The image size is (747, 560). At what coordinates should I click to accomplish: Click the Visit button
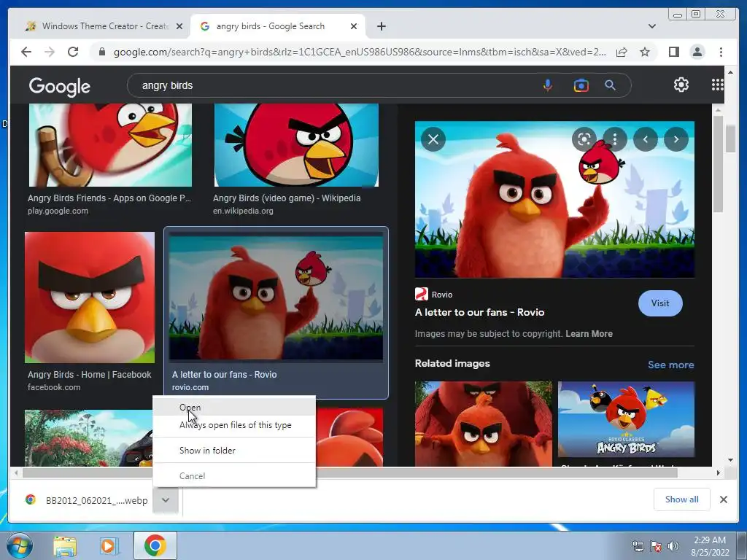point(660,303)
